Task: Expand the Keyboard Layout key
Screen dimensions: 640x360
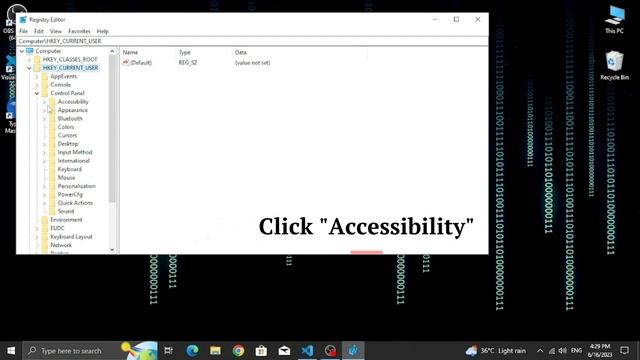Action: tap(37, 237)
